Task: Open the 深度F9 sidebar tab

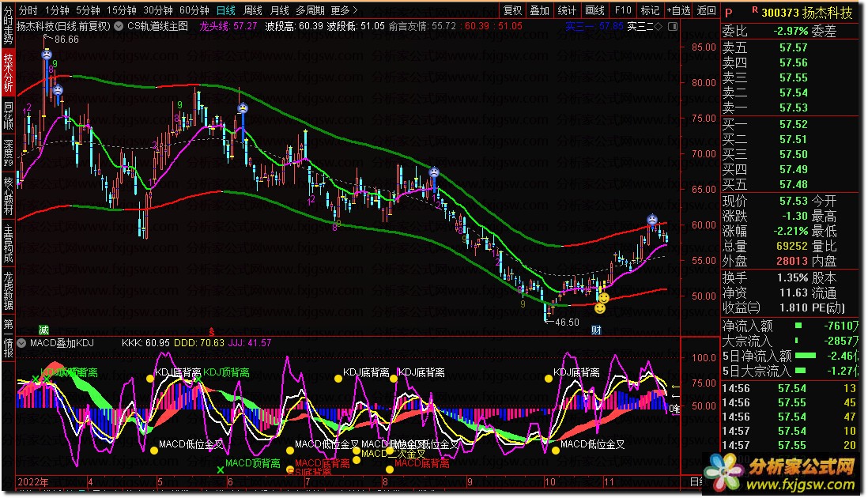Action: (9, 153)
